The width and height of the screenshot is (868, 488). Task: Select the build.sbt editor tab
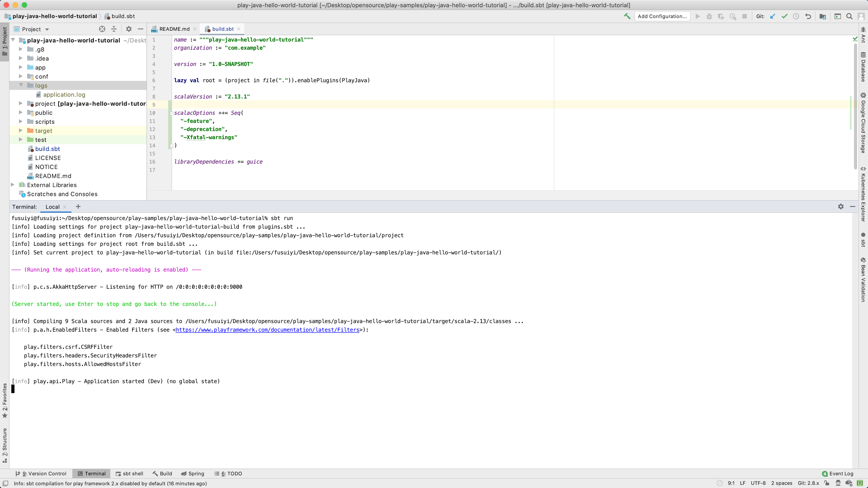tap(222, 29)
